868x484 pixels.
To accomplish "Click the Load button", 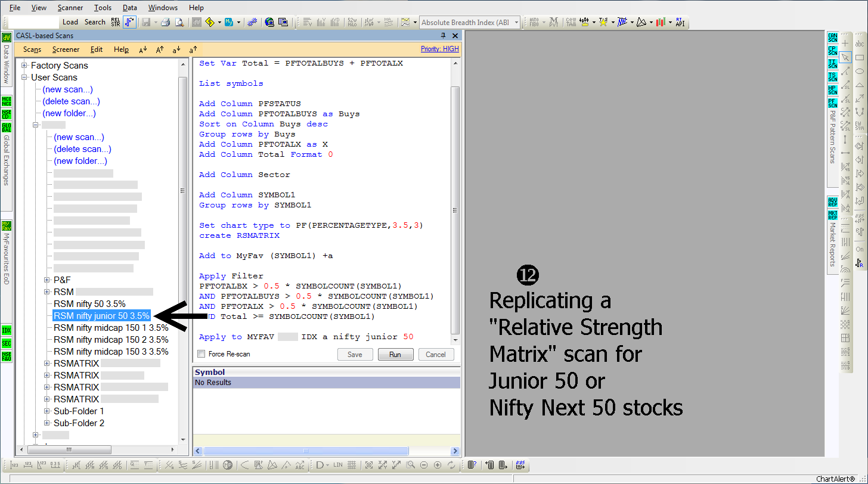I will click(70, 22).
